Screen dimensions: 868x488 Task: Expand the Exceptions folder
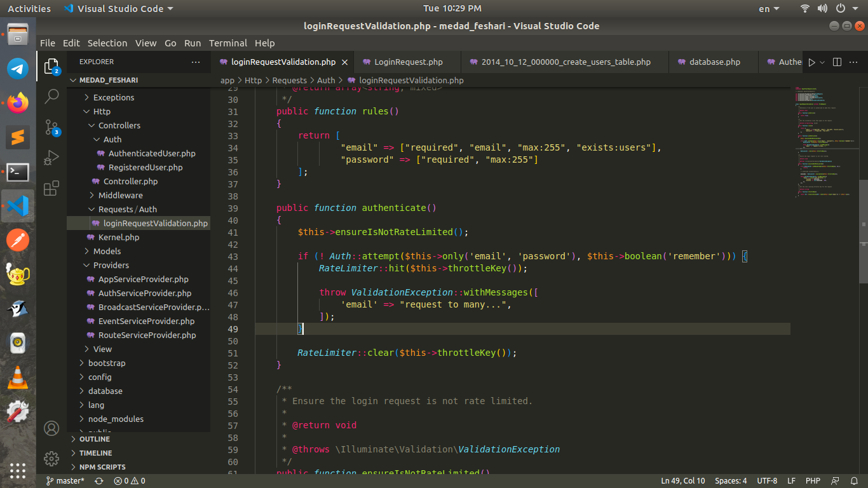point(139,97)
